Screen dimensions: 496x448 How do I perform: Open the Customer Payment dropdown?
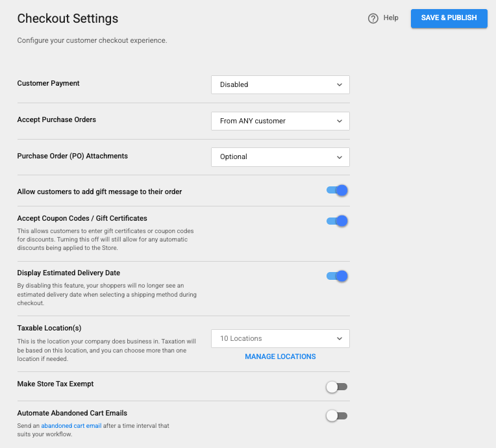point(280,84)
